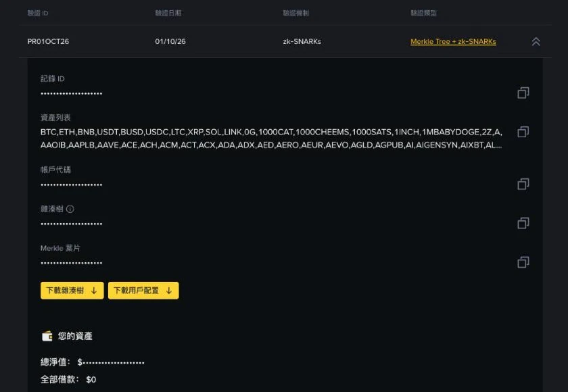Viewport: 568px width, 392px height.
Task: Click the 驗證類型 column header
Action: pos(423,13)
